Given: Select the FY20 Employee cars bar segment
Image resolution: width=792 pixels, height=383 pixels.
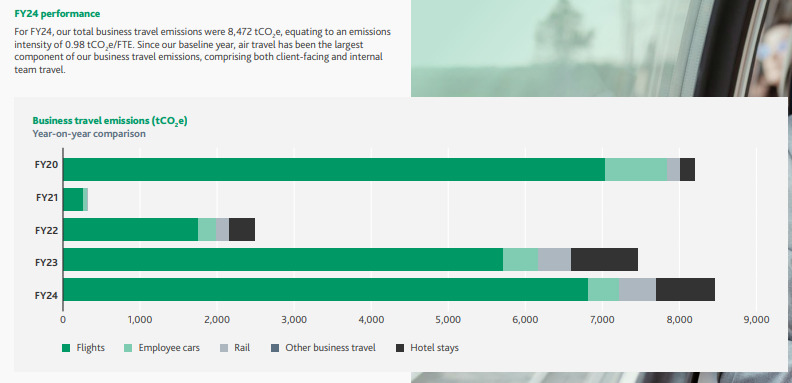Looking at the screenshot, I should click(636, 169).
